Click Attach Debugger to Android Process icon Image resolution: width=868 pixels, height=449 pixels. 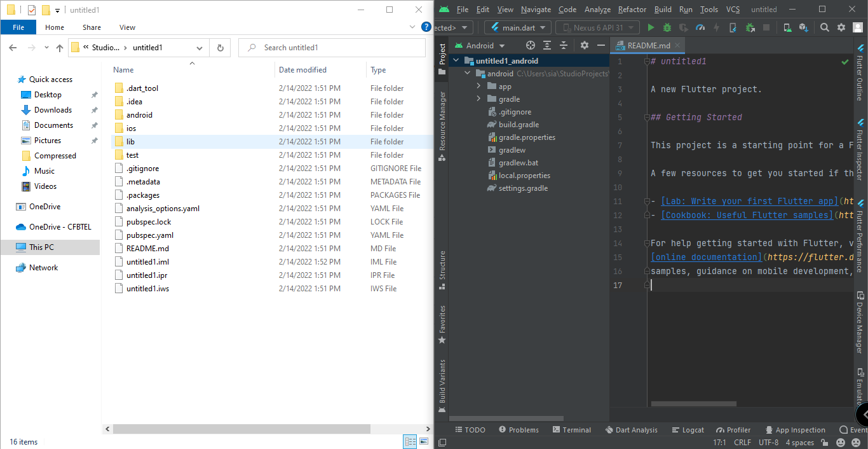pos(750,27)
